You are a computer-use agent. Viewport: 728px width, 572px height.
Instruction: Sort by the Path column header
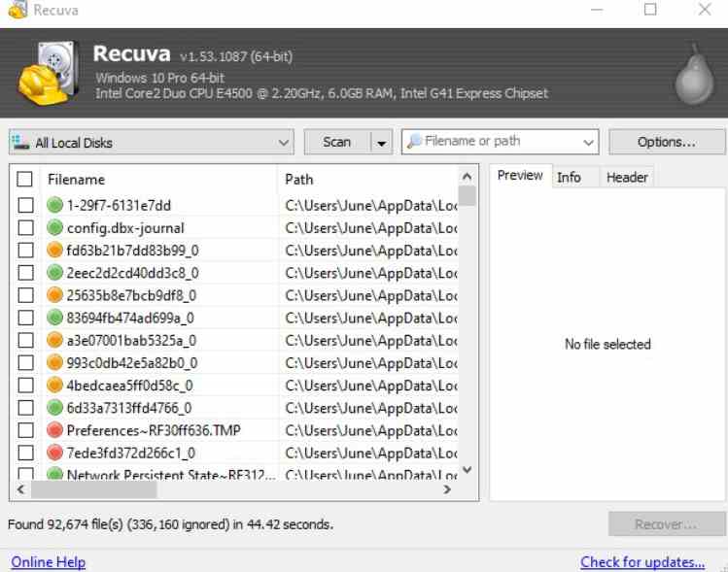pos(368,179)
